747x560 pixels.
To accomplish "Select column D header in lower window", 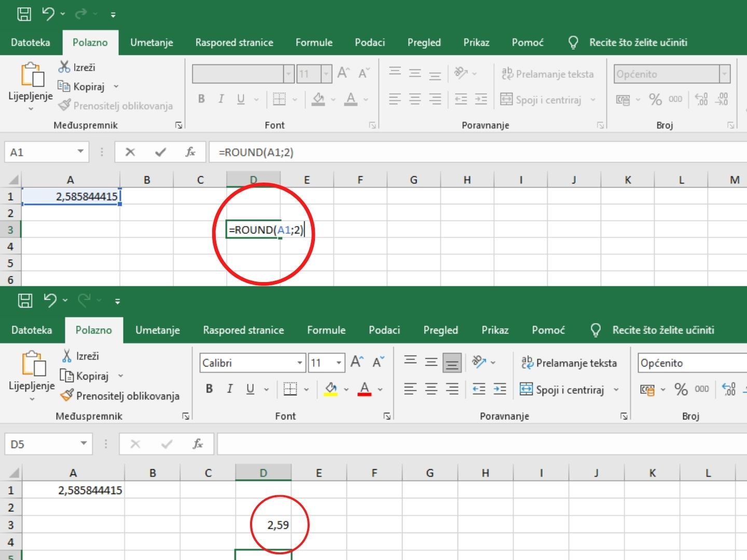I will pos(263,472).
